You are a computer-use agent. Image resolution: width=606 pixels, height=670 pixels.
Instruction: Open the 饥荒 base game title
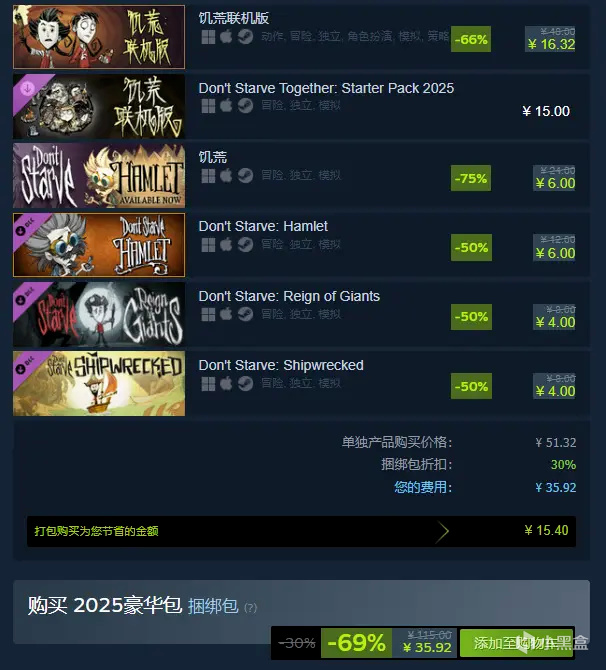[x=213, y=157]
